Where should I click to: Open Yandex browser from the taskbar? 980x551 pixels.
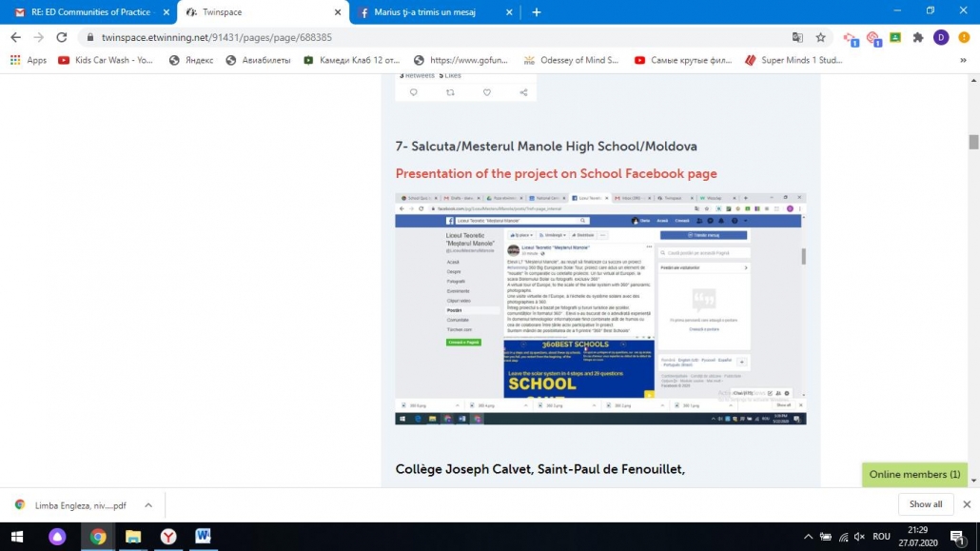(168, 537)
